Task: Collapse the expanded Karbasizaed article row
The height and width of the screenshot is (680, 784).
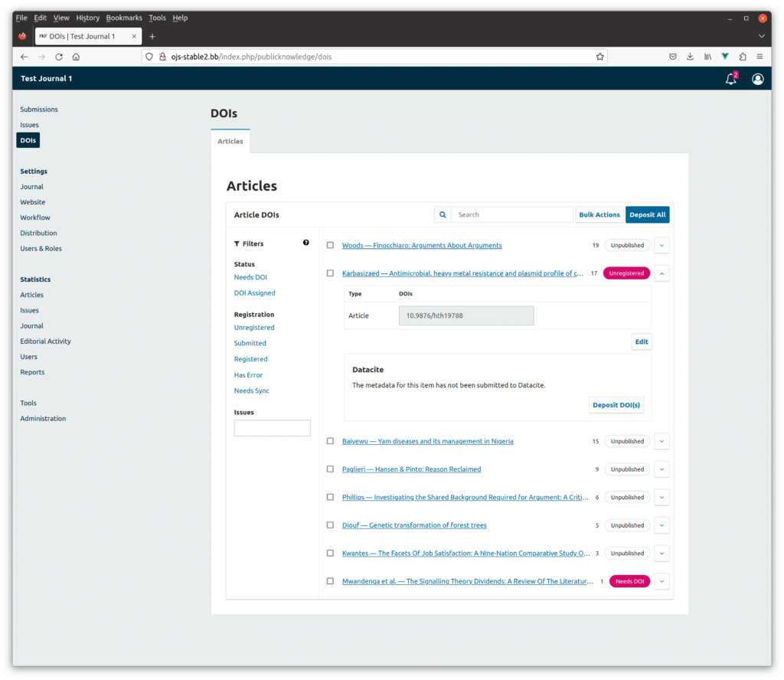Action: (662, 273)
